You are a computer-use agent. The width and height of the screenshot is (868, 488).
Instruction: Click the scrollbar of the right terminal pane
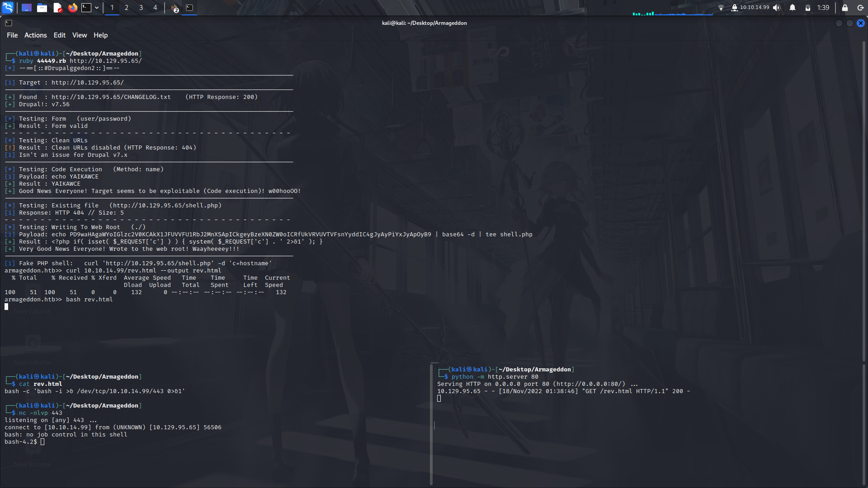click(431, 425)
